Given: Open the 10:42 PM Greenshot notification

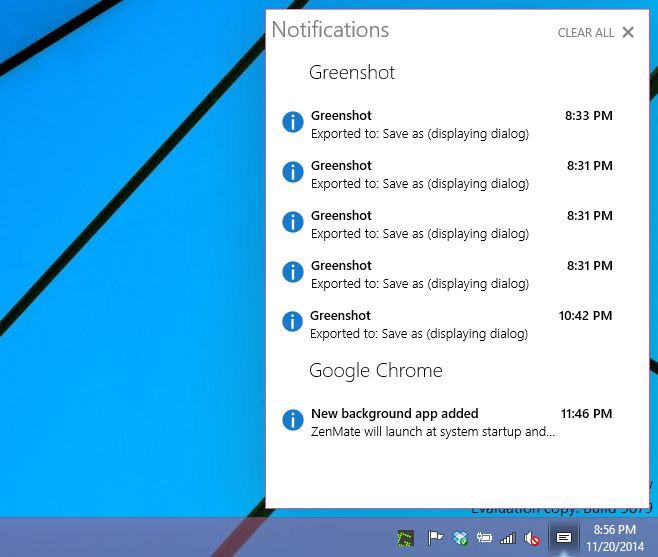Looking at the screenshot, I should coord(419,324).
